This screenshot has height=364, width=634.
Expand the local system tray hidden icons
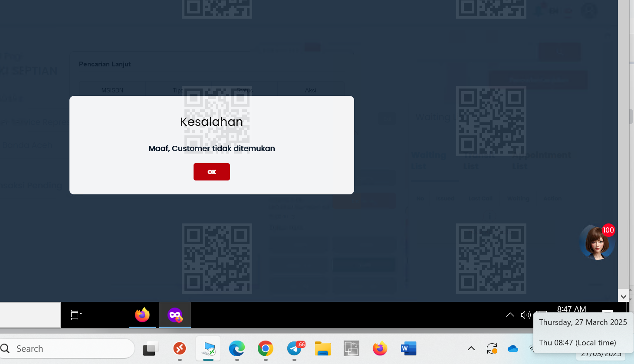[471, 348]
